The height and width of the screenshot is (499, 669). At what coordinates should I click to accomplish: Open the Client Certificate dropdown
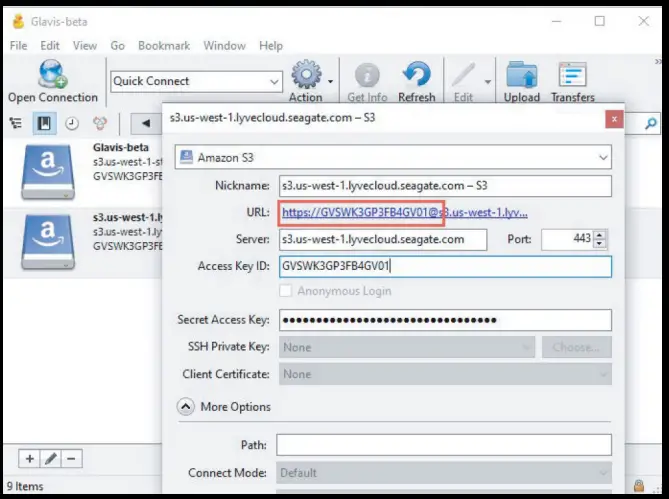[445, 374]
